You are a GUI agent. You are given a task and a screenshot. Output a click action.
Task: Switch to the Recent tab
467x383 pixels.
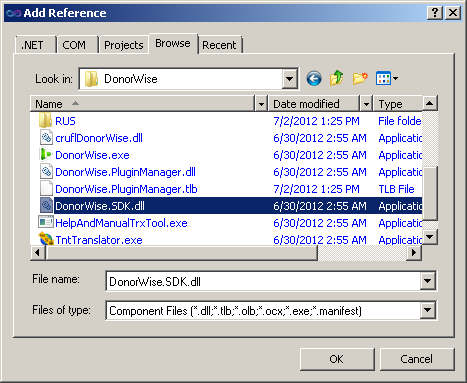[220, 45]
